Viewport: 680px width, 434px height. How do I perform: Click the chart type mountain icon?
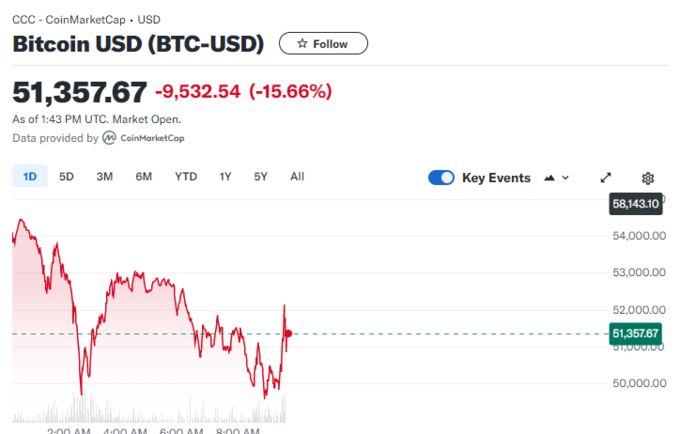point(549,178)
